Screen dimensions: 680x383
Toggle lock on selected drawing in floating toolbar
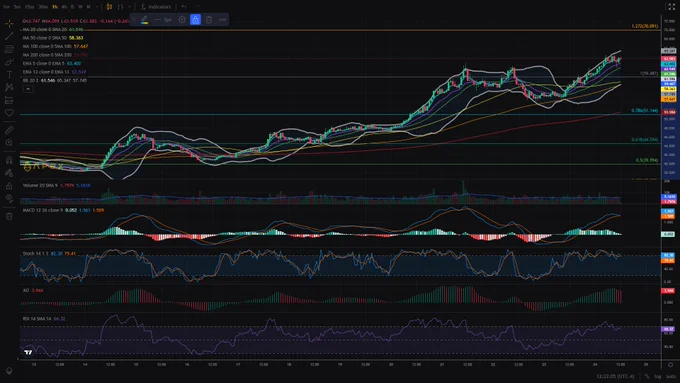(x=196, y=20)
